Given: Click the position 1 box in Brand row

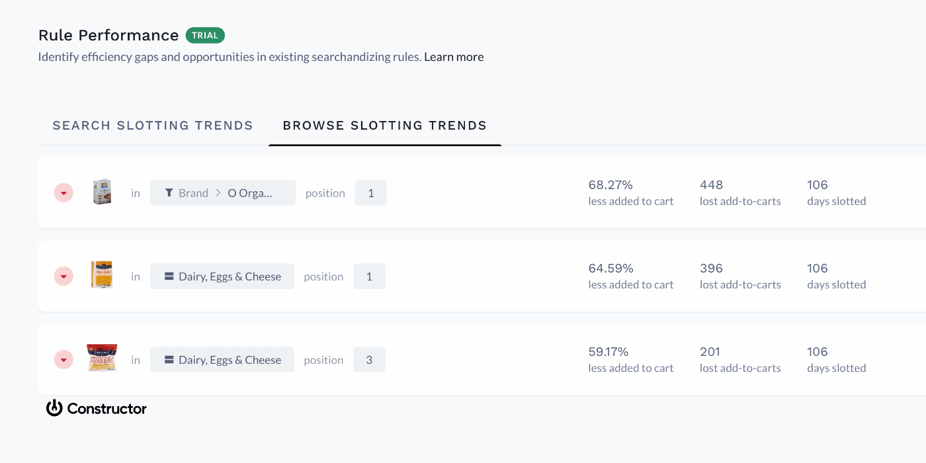Looking at the screenshot, I should coord(371,193).
